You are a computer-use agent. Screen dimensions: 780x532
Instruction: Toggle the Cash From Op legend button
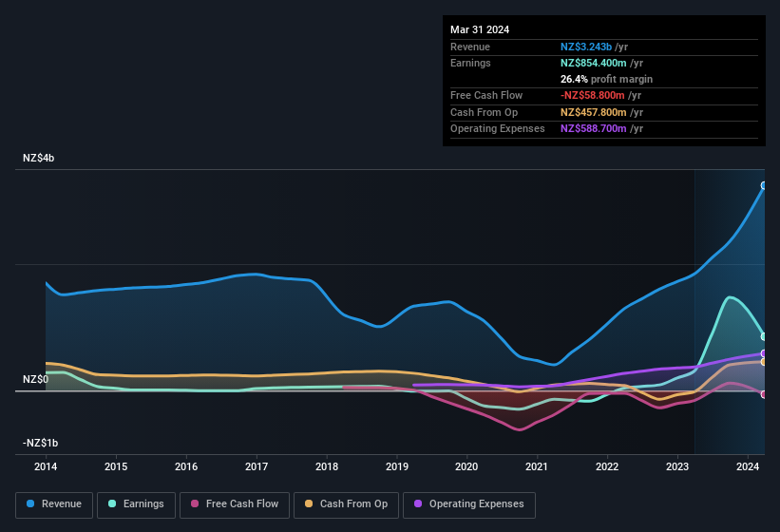point(346,504)
